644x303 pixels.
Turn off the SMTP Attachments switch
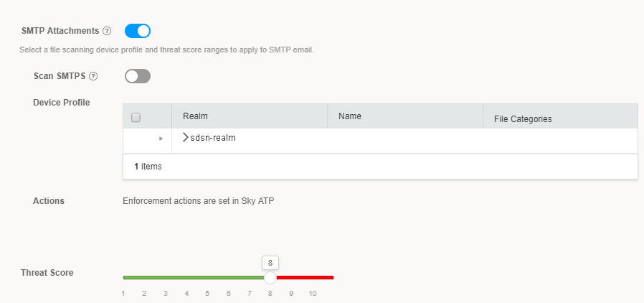click(x=138, y=31)
